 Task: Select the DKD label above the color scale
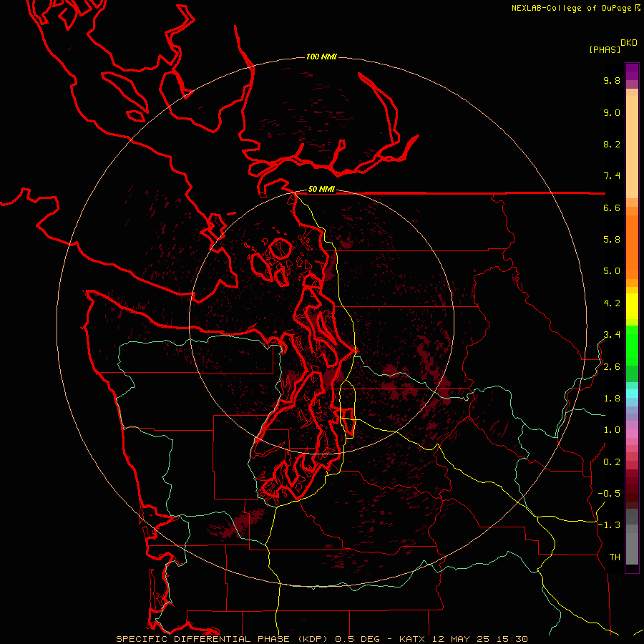(x=629, y=43)
